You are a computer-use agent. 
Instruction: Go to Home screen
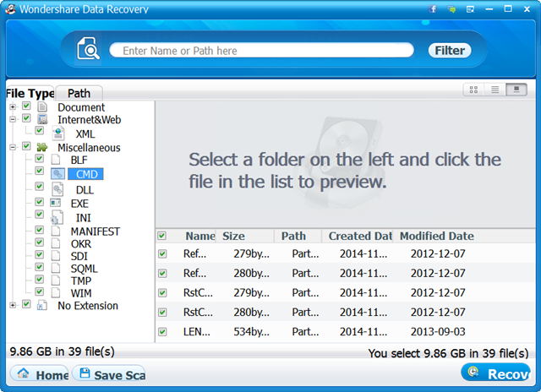point(40,374)
